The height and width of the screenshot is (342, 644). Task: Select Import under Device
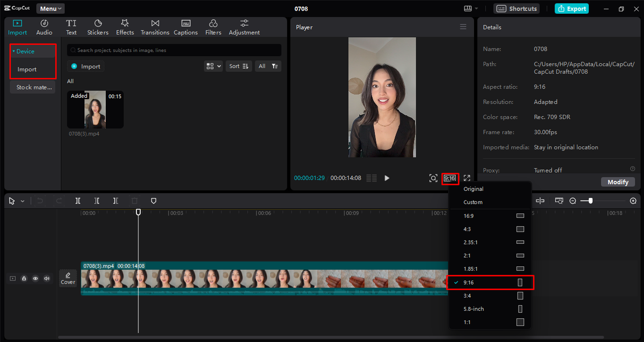(27, 70)
